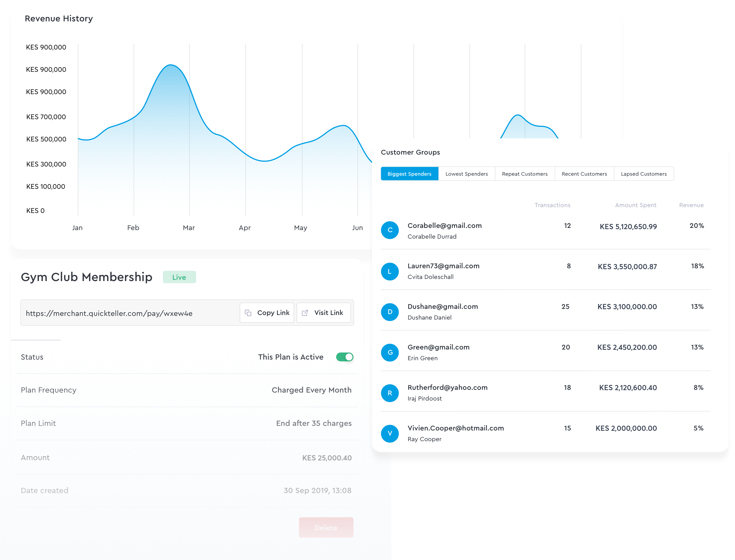Viewport: 735px width, 560px height.
Task: Click Corabelle's blue C avatar
Action: [390, 230]
